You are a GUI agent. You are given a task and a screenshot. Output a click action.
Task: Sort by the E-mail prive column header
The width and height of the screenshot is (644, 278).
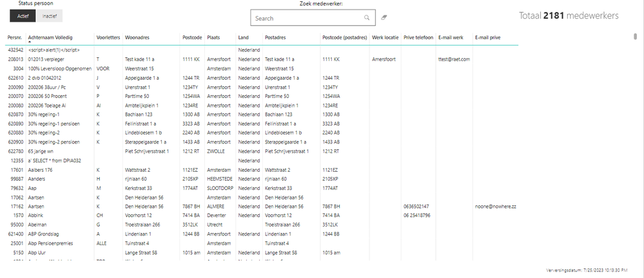point(487,37)
